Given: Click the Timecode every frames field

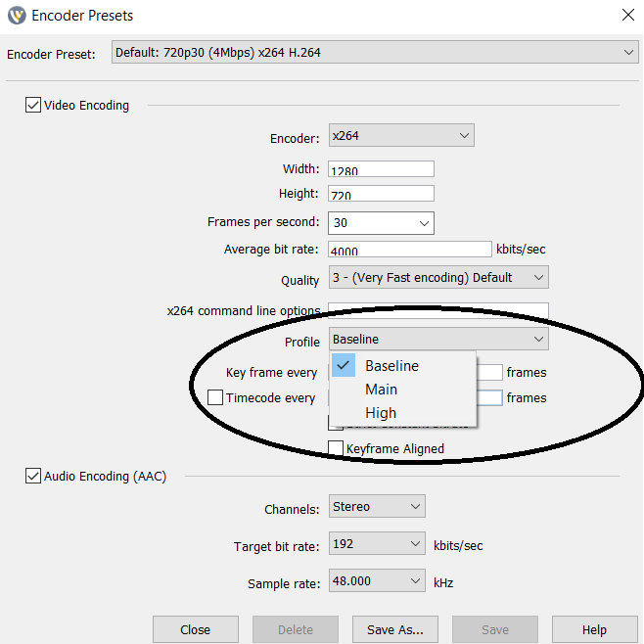Looking at the screenshot, I should [488, 397].
